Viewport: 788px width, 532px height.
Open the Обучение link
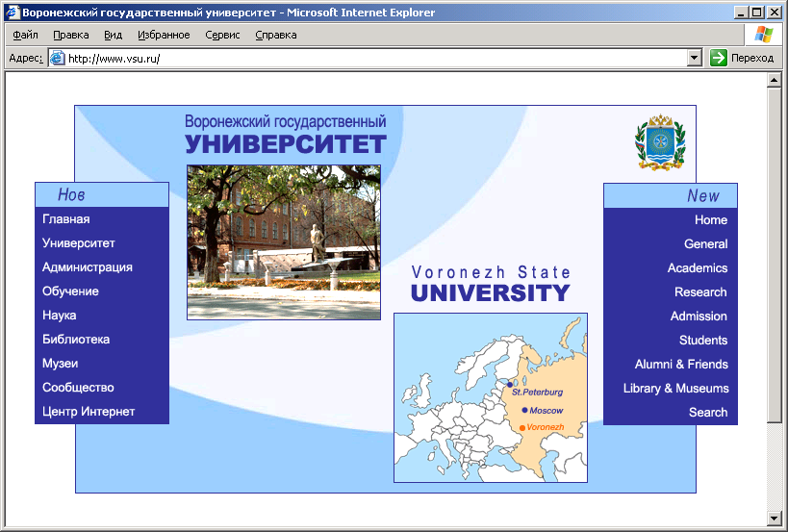click(70, 291)
